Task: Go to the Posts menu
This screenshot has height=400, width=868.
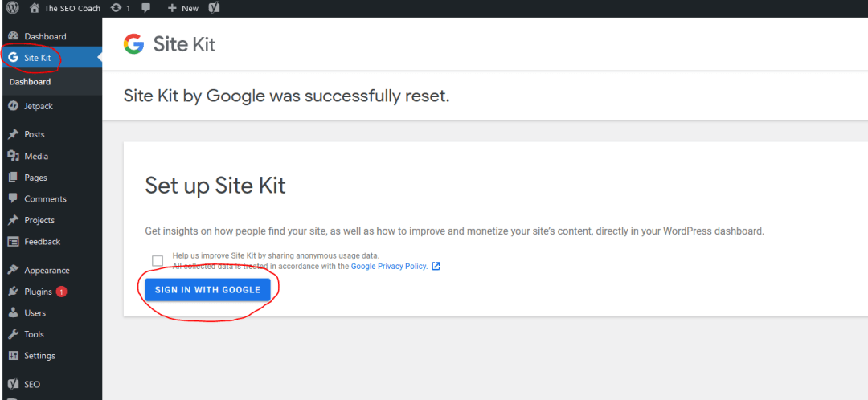Action: pyautogui.click(x=35, y=134)
